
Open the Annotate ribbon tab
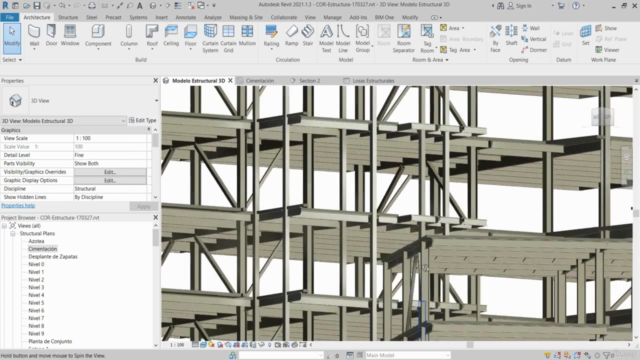tap(186, 17)
